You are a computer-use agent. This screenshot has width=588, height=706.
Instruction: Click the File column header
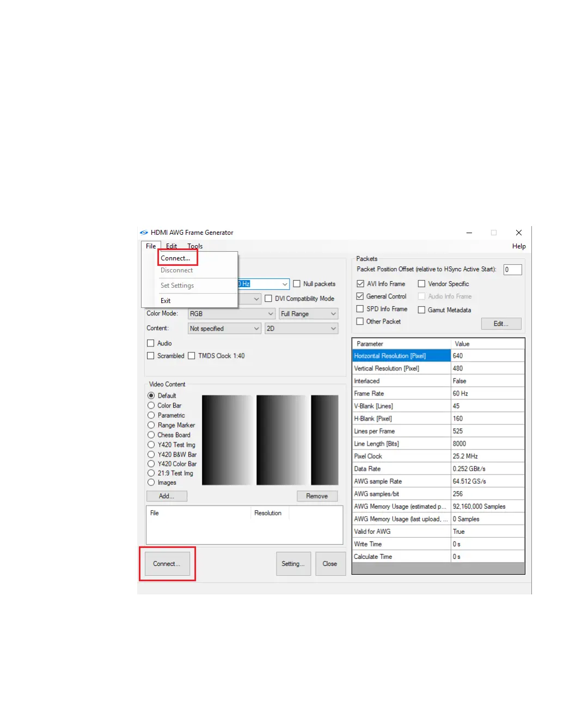point(199,513)
